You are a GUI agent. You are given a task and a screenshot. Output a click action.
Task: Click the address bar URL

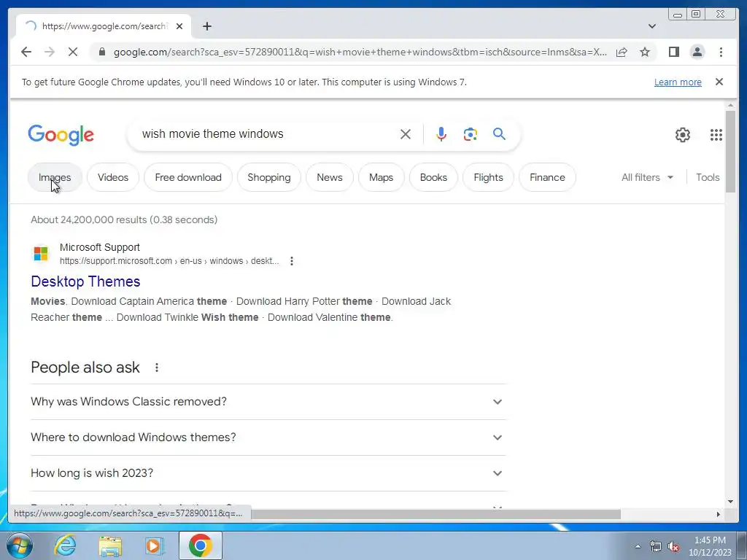(x=360, y=52)
